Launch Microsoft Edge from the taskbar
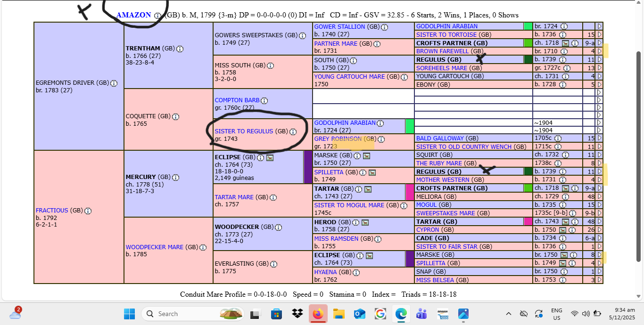Viewport: 644px width, 325px height. (401, 314)
